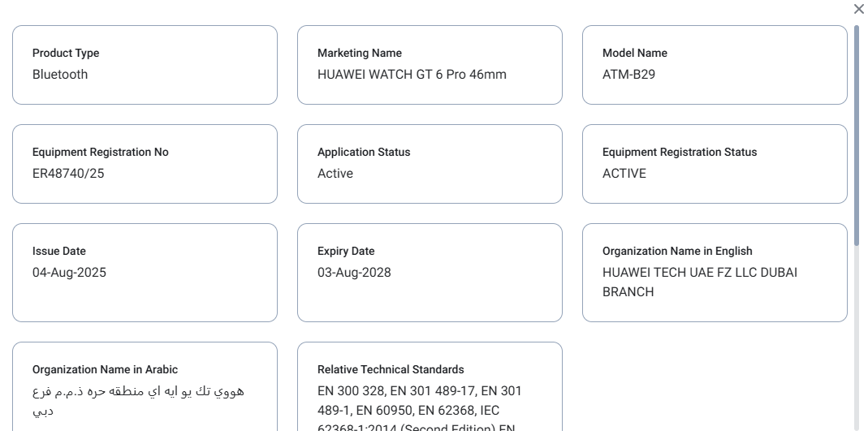Select the value under Equipment Registration Status
868x435 pixels.
pyautogui.click(x=624, y=174)
